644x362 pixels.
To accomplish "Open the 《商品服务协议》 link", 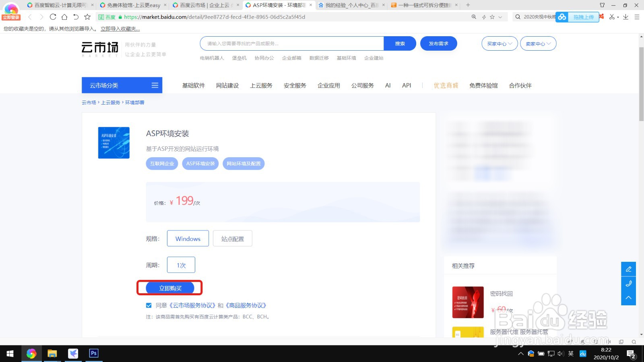I will point(246,306).
